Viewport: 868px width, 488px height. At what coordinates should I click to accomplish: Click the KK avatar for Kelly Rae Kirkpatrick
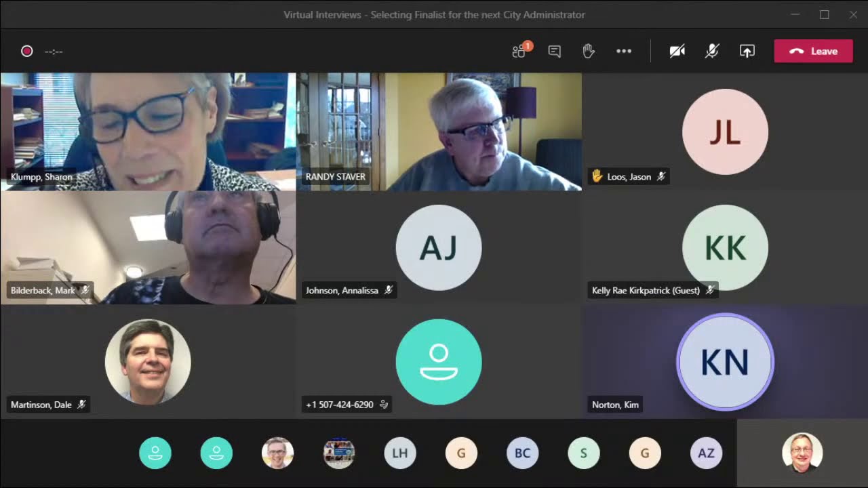pos(725,247)
